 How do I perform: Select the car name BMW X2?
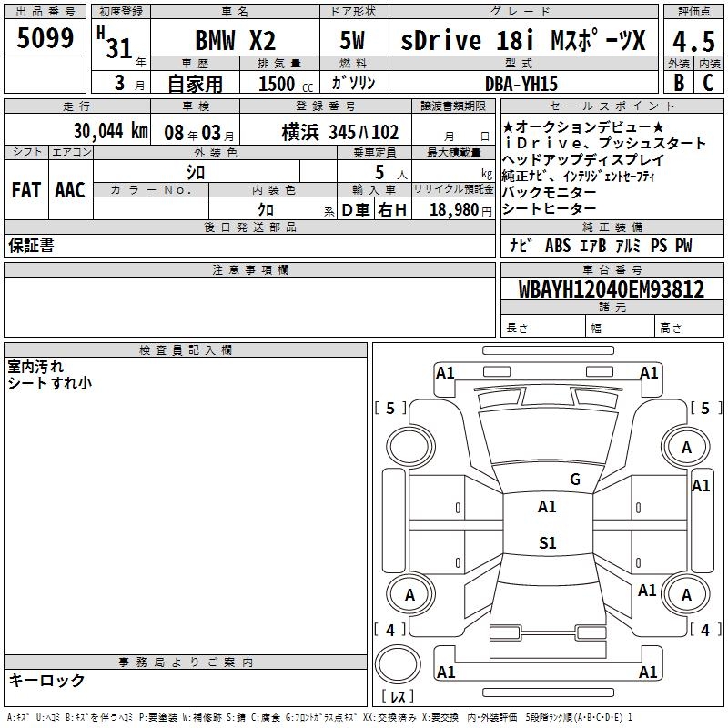pos(236,41)
